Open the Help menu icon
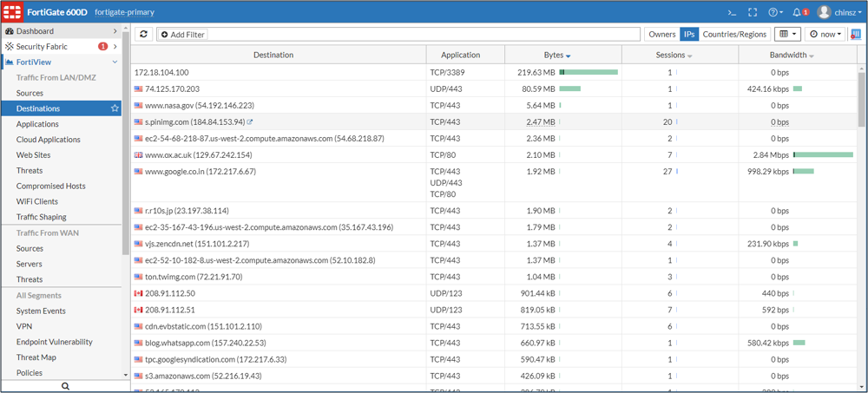868x393 pixels. [775, 11]
